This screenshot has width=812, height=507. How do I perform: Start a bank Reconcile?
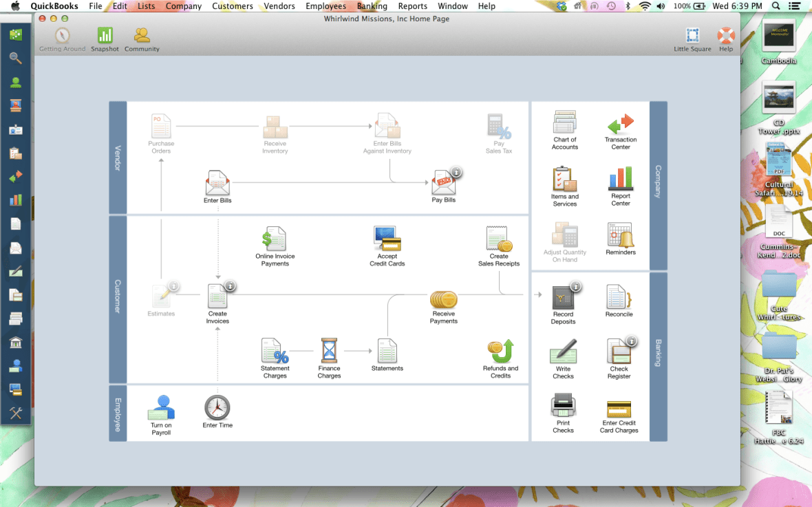pos(619,301)
